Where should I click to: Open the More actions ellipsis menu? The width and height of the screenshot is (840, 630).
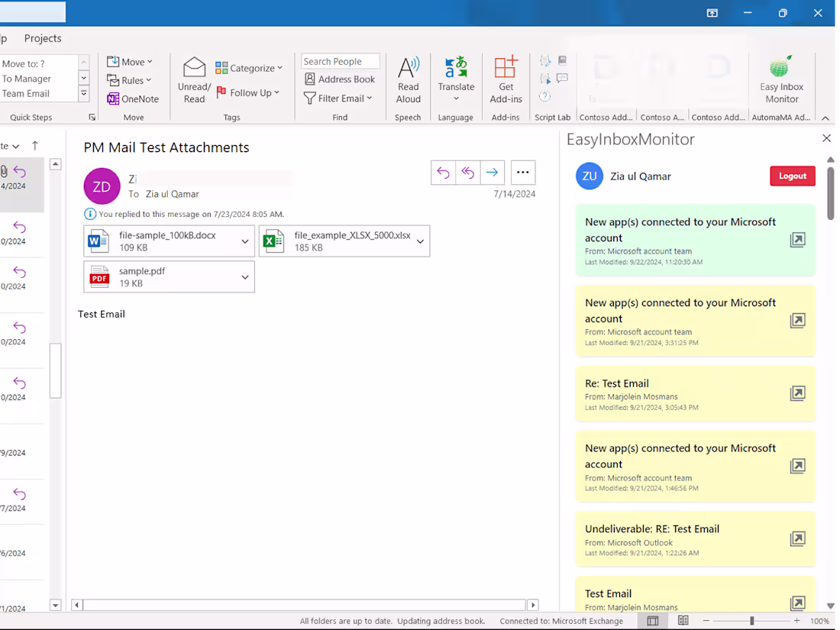[522, 173]
